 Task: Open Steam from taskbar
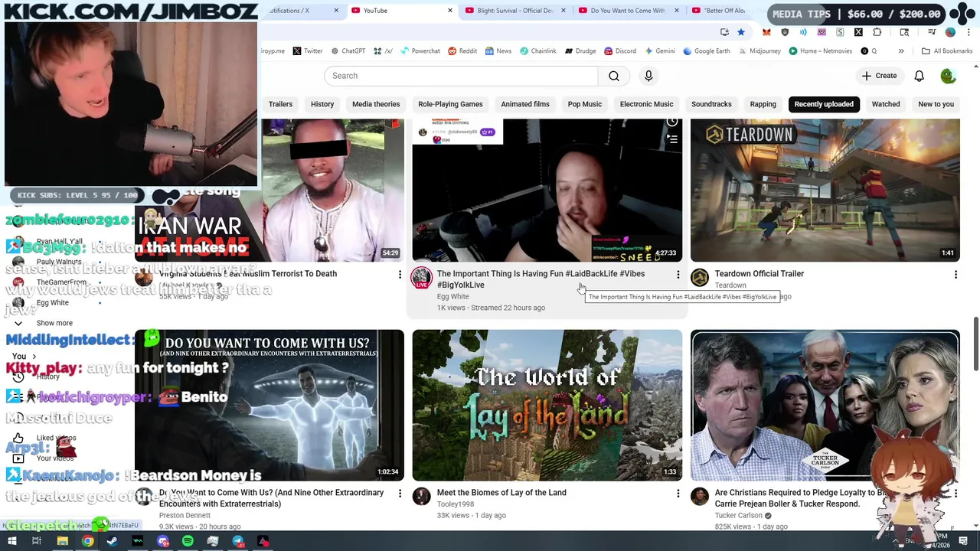pyautogui.click(x=113, y=542)
